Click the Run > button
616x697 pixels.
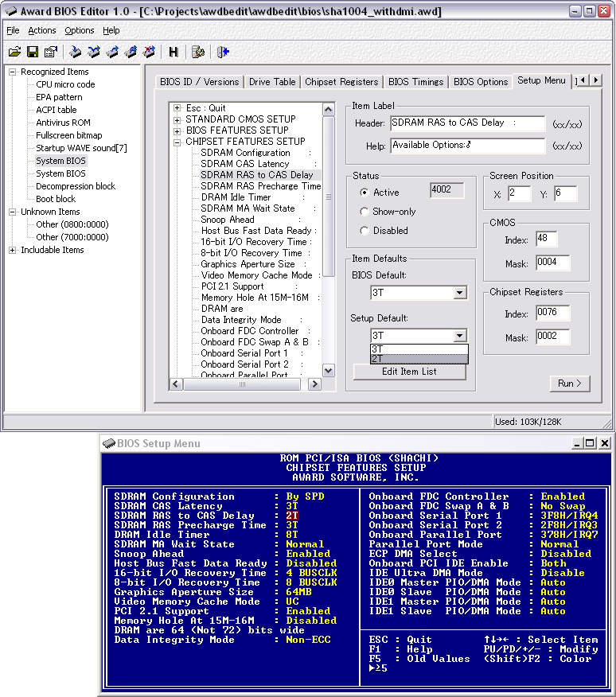(569, 384)
